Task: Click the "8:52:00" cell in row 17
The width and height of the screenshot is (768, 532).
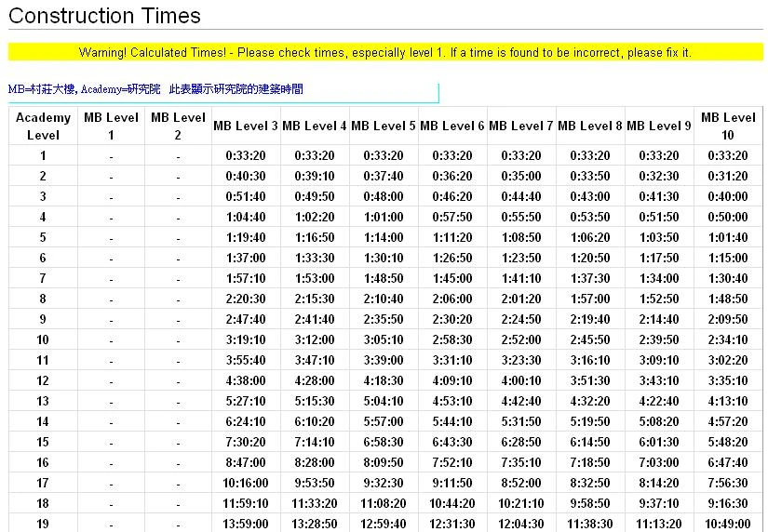Action: click(521, 483)
